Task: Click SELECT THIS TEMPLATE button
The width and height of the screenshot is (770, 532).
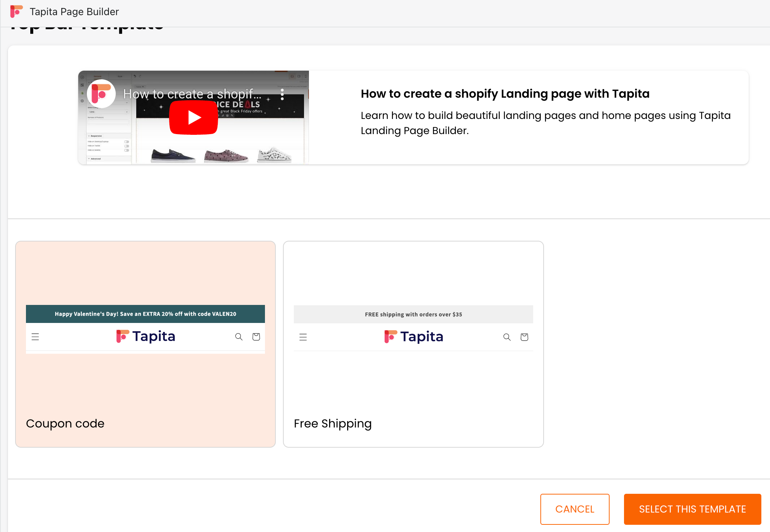Action: tap(692, 509)
